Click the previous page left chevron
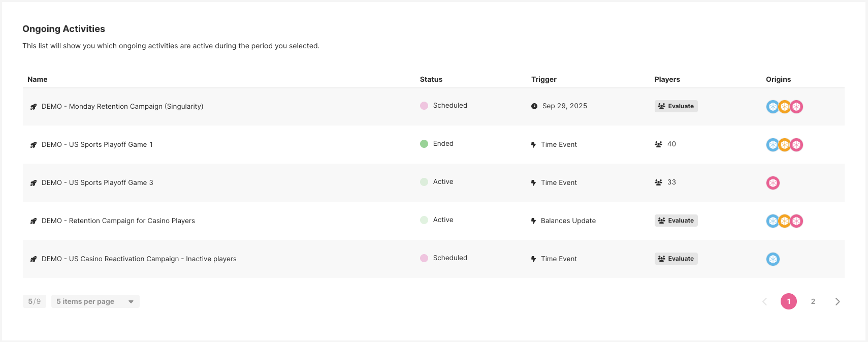 764,301
